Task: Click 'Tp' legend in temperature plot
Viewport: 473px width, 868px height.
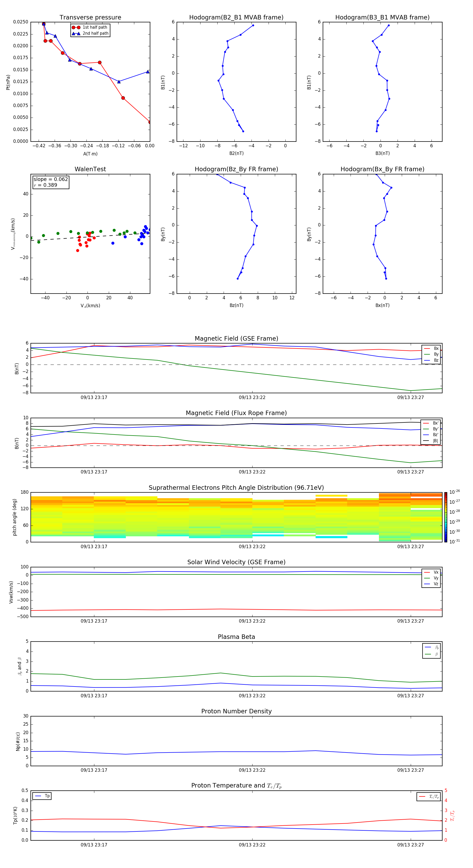Action: (x=47, y=796)
